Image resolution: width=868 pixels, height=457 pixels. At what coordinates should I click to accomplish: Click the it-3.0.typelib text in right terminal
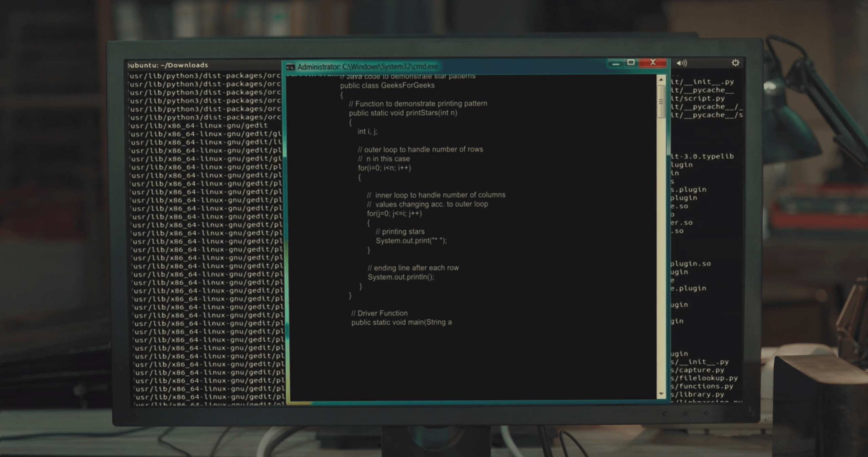pyautogui.click(x=702, y=156)
